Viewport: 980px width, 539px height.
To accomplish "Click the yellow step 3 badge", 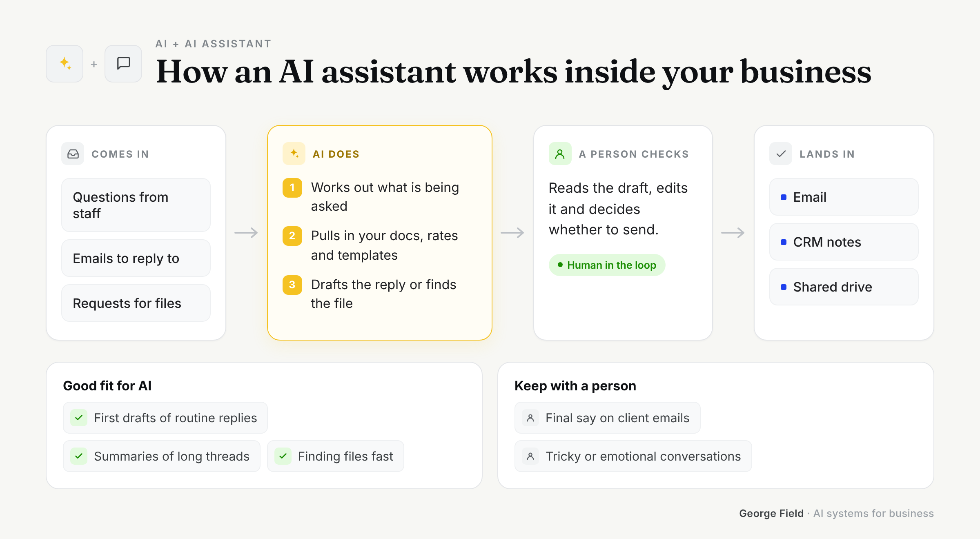I will (292, 285).
